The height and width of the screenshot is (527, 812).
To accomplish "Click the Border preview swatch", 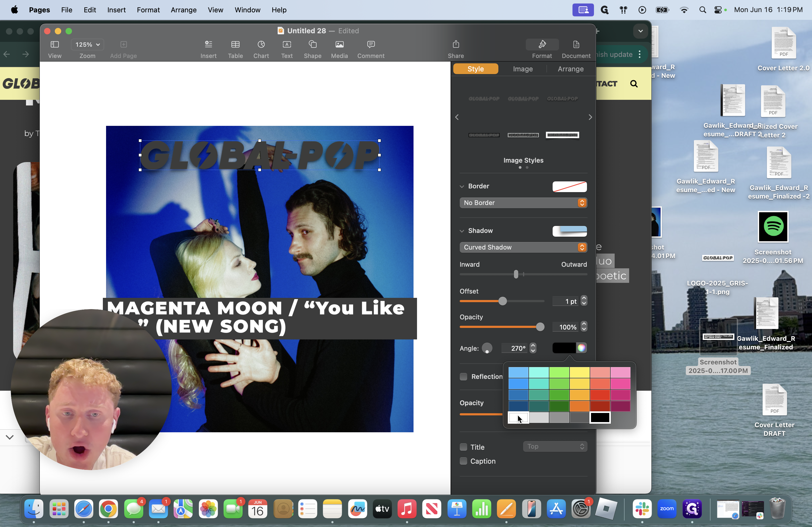I will point(570,186).
